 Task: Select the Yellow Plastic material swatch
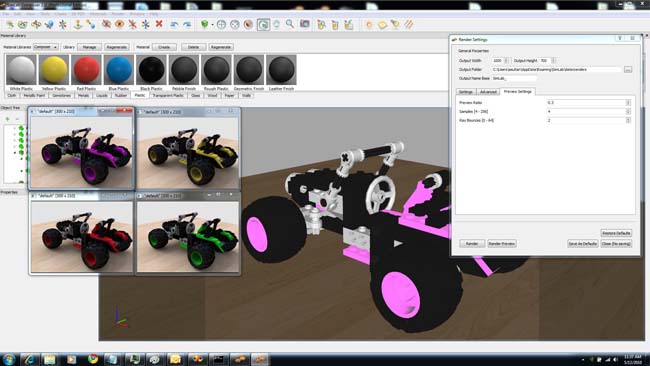click(54, 70)
